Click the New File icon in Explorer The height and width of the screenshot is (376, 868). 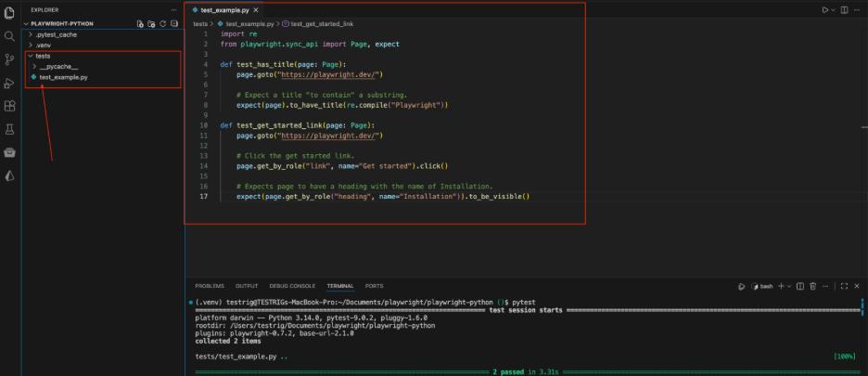[140, 23]
